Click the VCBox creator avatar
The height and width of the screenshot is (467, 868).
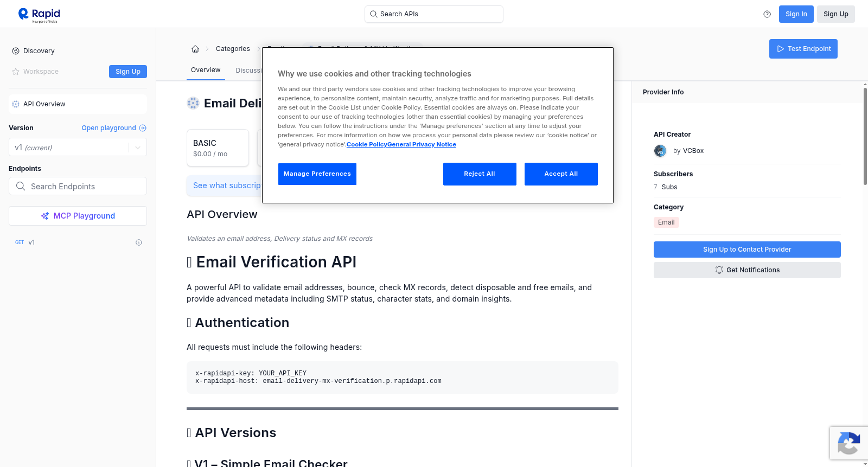660,151
